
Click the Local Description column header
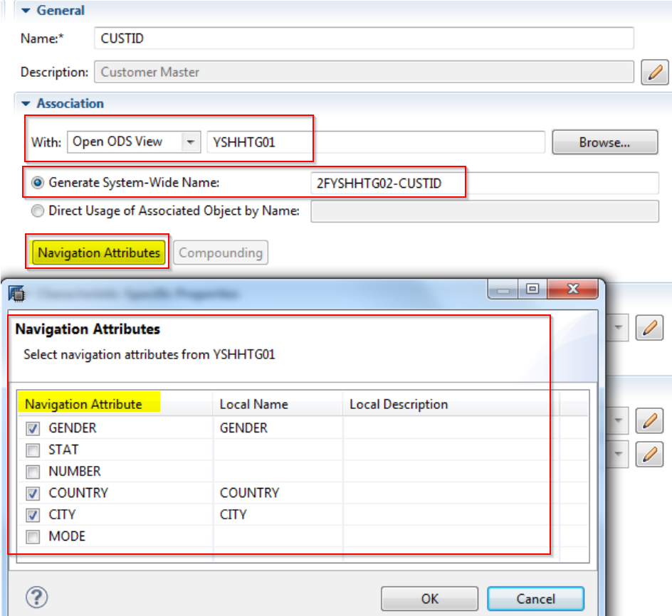point(451,405)
